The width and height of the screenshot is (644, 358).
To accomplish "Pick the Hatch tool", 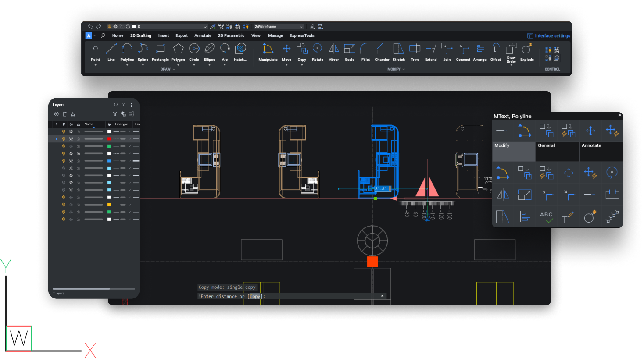I will [x=240, y=49].
